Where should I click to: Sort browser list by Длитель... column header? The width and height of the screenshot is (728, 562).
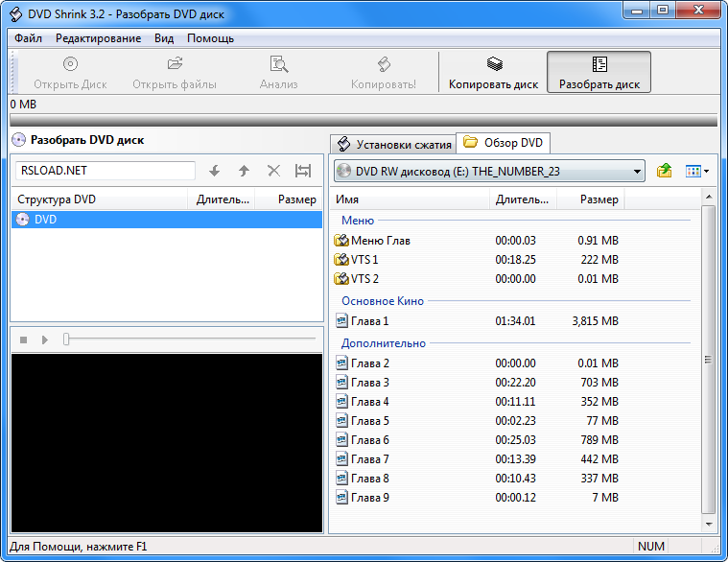click(523, 199)
